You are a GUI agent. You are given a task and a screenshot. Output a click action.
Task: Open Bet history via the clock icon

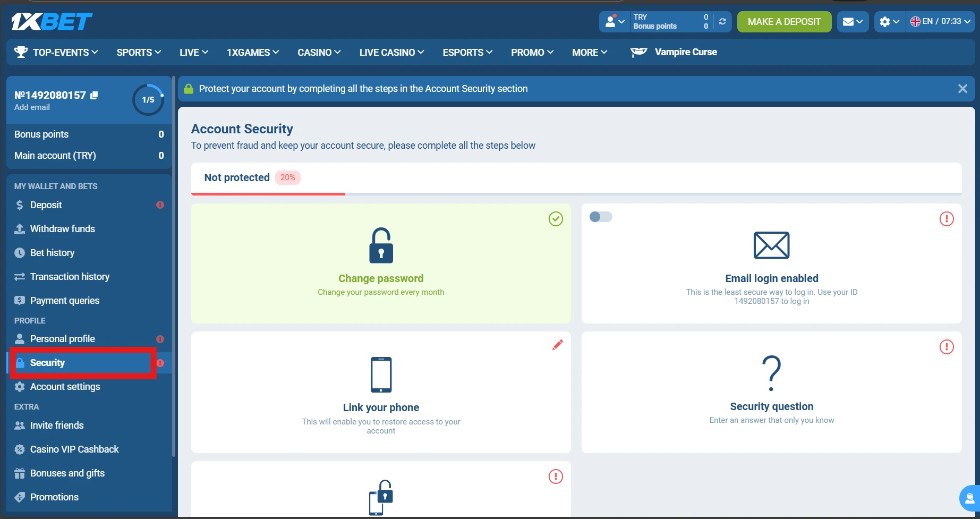20,252
